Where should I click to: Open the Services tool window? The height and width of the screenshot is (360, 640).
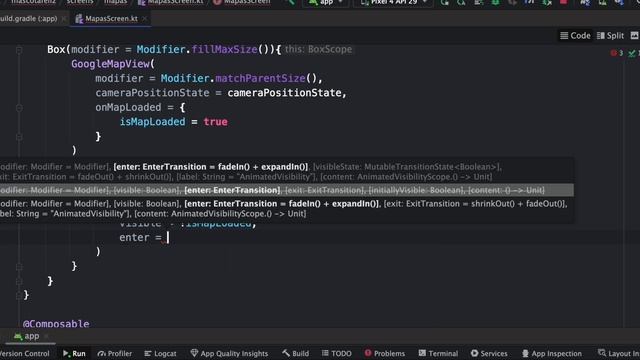pyautogui.click(x=489, y=353)
